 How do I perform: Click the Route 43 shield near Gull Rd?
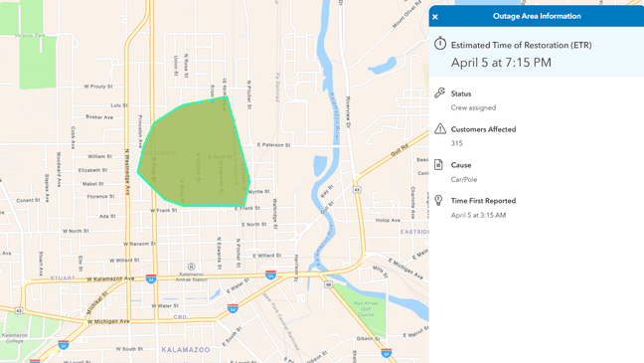tap(357, 190)
